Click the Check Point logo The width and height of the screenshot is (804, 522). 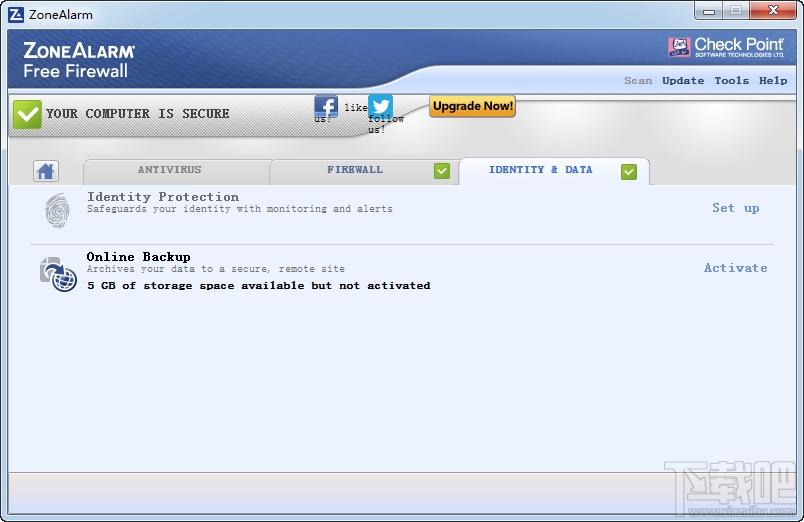click(x=726, y=47)
